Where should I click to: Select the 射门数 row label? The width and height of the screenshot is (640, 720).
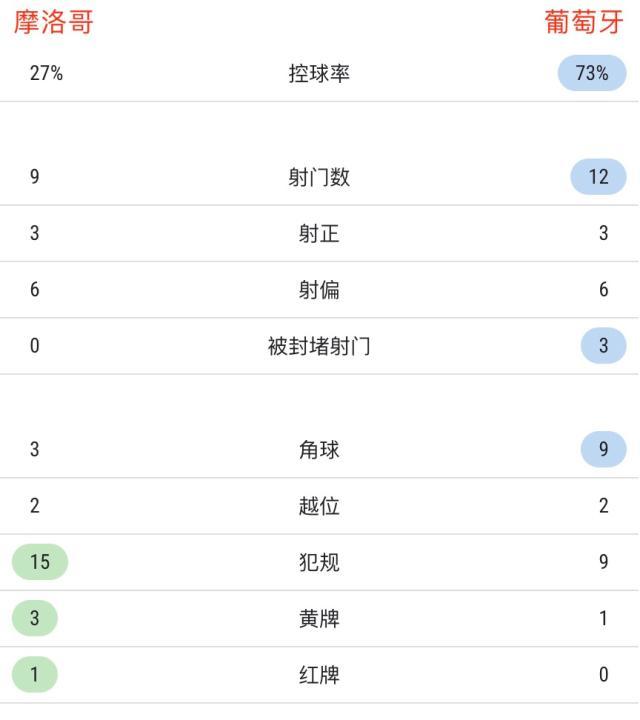[x=319, y=178]
